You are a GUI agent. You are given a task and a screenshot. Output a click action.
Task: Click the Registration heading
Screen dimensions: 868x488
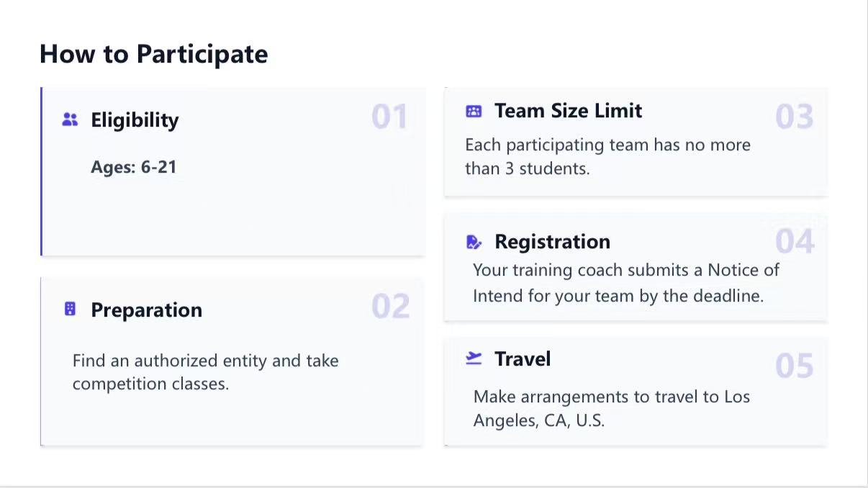pos(552,242)
